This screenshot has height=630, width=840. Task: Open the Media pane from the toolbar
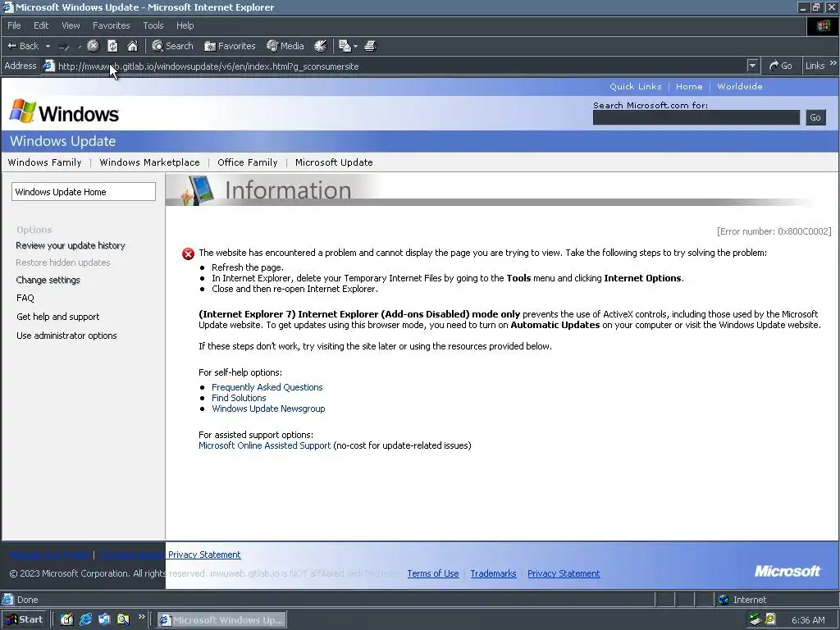tap(285, 46)
